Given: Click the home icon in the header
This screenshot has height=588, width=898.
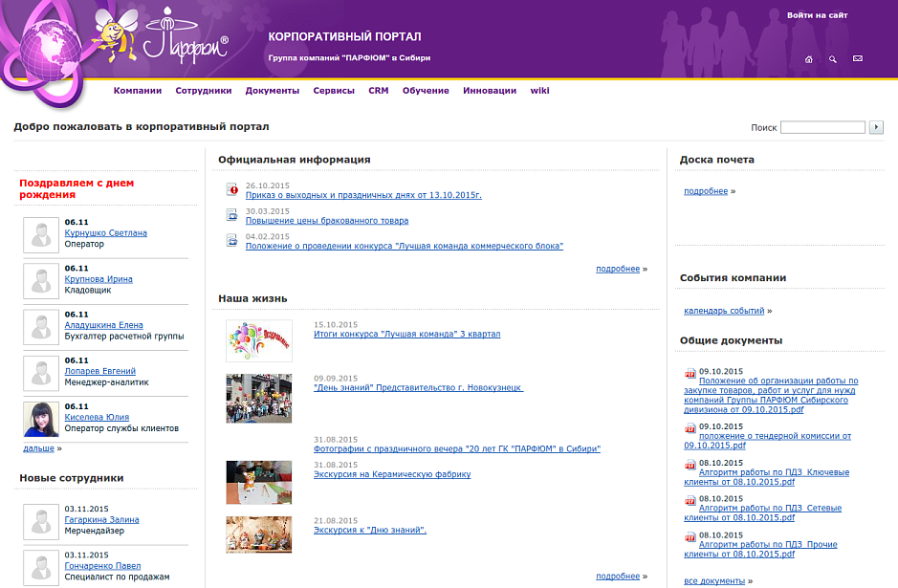Looking at the screenshot, I should point(809,59).
